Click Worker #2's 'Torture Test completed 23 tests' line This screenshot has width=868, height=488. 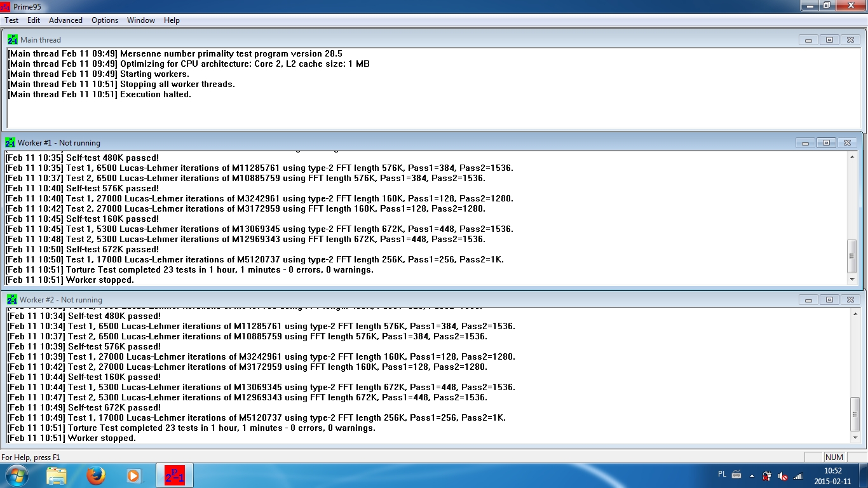(191, 428)
